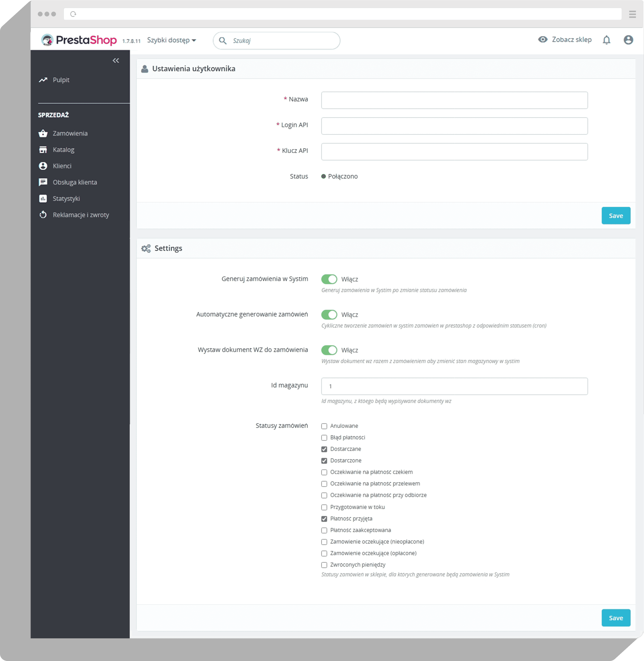This screenshot has height=661, width=644.
Task: Click the PrestaShop logo
Action: pyautogui.click(x=79, y=40)
